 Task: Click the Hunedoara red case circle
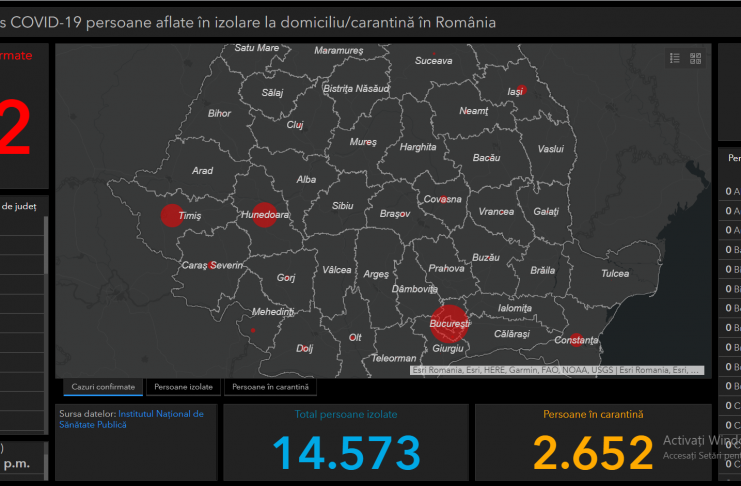[263, 214]
